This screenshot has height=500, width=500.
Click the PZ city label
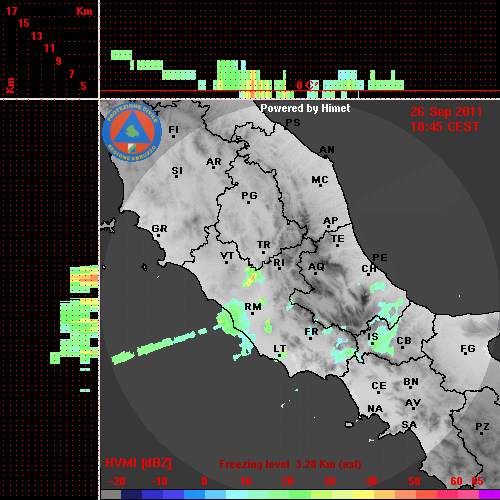(482, 427)
